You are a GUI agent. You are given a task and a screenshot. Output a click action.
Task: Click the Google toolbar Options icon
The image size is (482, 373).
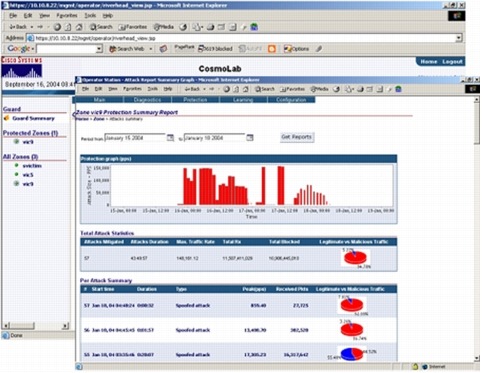click(x=287, y=49)
